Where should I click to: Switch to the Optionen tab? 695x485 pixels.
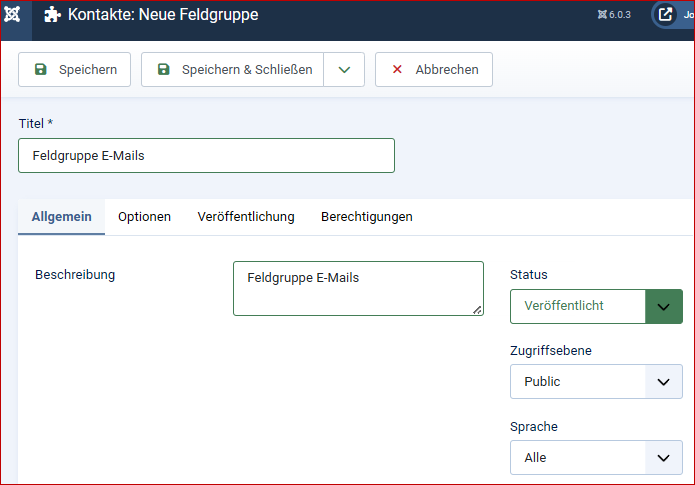click(144, 217)
